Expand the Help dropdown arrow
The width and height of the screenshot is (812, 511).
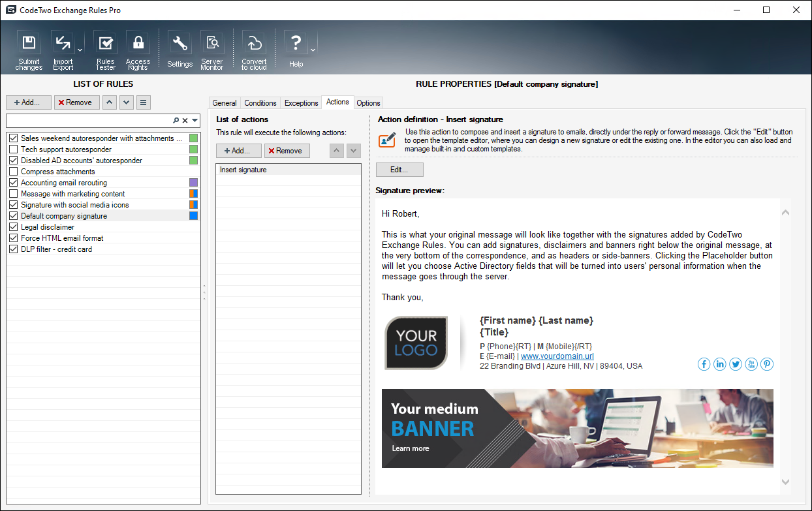point(313,50)
